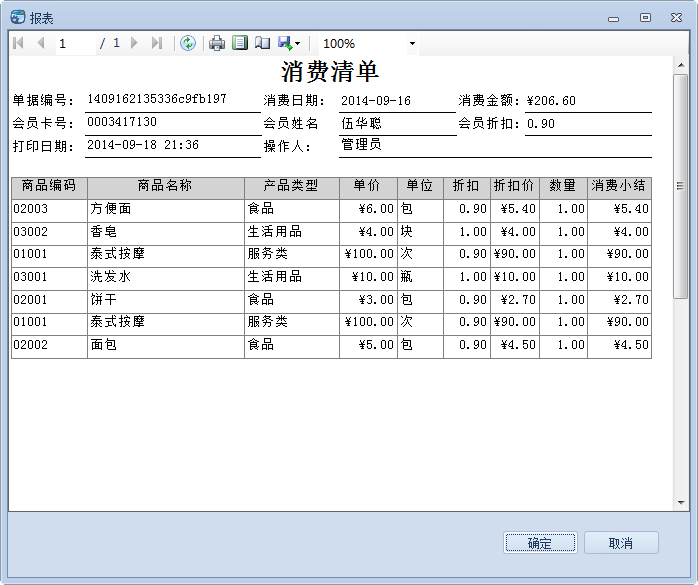Click the 消费清单 report title
Viewport: 698px width, 585px height.
click(330, 71)
